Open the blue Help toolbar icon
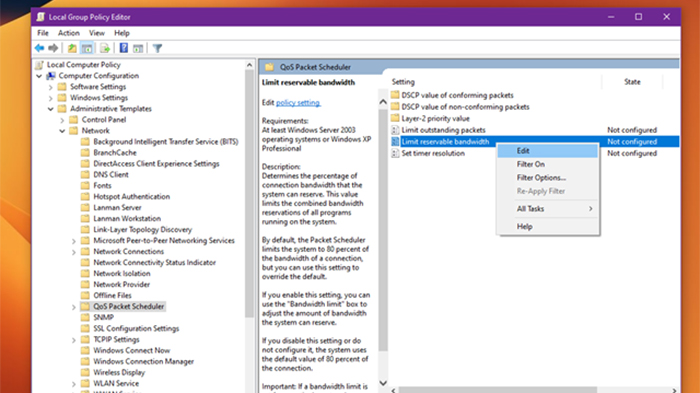This screenshot has height=393, width=700. coord(124,48)
